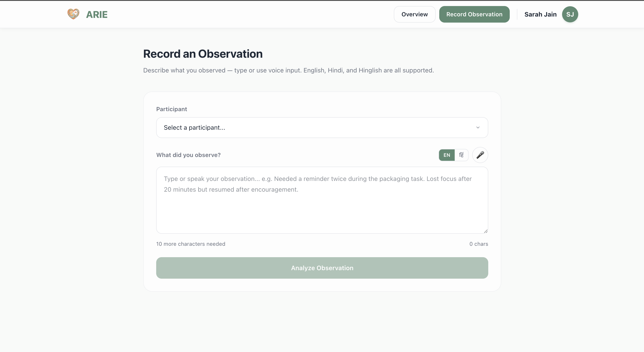The height and width of the screenshot is (352, 644).
Task: Click the Record an Observation heading
Action: click(x=203, y=54)
